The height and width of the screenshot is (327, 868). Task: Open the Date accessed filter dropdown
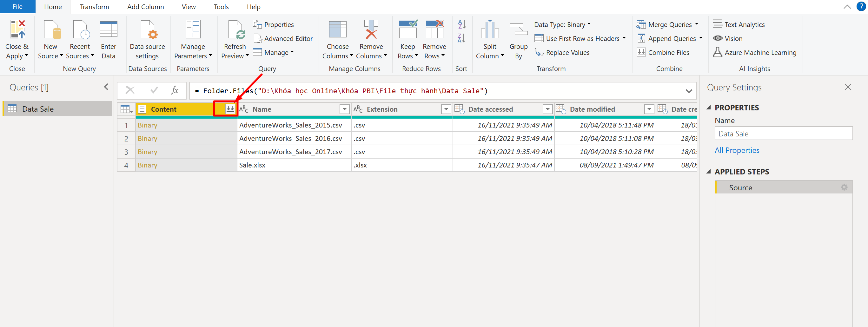tap(547, 109)
